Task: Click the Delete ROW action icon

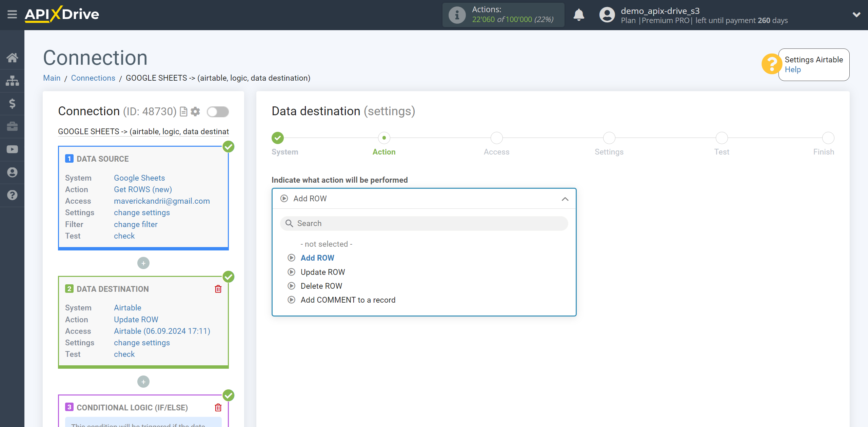Action: tap(291, 286)
